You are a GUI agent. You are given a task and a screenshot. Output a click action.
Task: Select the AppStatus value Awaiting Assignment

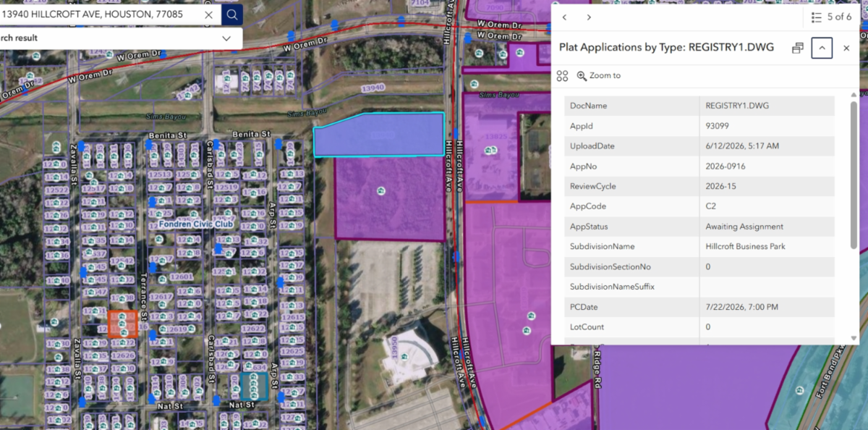(x=744, y=227)
